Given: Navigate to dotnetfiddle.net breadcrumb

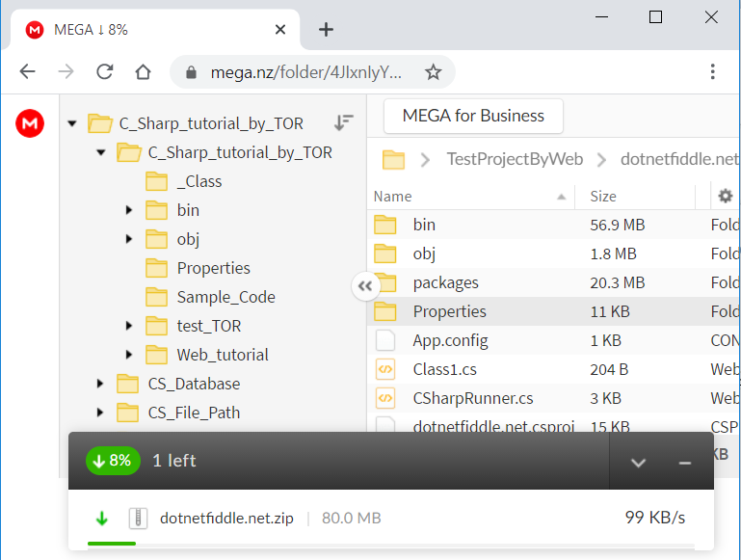Looking at the screenshot, I should click(679, 159).
